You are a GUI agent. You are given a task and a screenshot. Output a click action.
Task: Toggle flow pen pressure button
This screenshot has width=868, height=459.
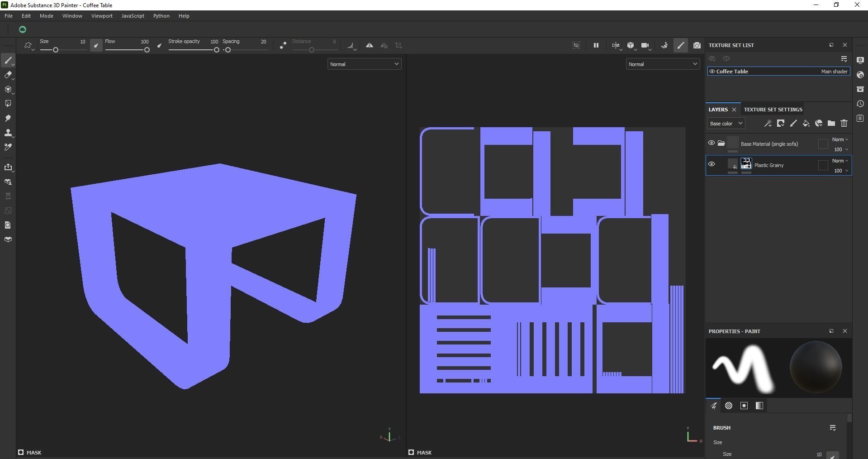tap(159, 45)
